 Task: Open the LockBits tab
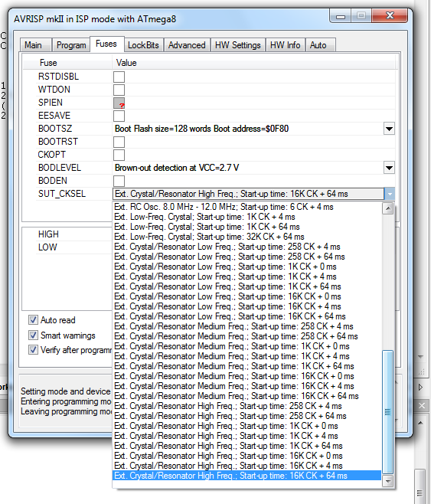[144, 45]
